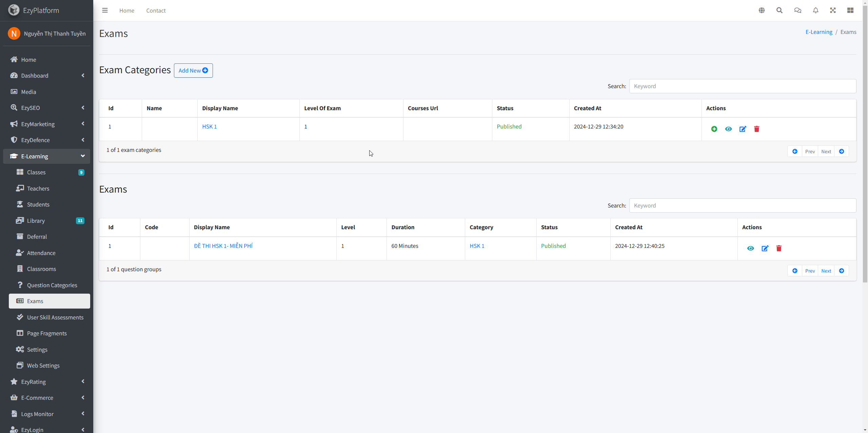868x433 pixels.
Task: Open Contact in top navigation
Action: point(156,11)
